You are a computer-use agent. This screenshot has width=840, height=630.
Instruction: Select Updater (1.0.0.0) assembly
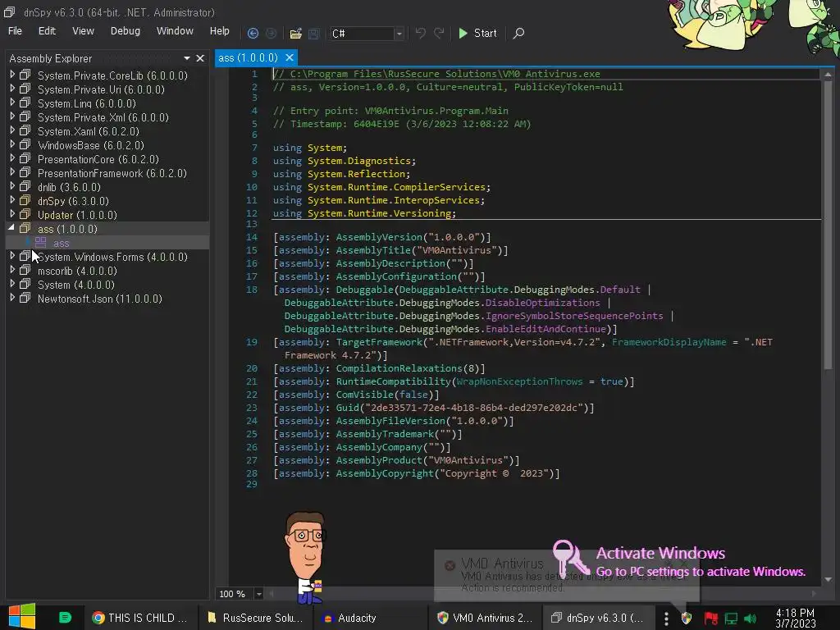(77, 215)
